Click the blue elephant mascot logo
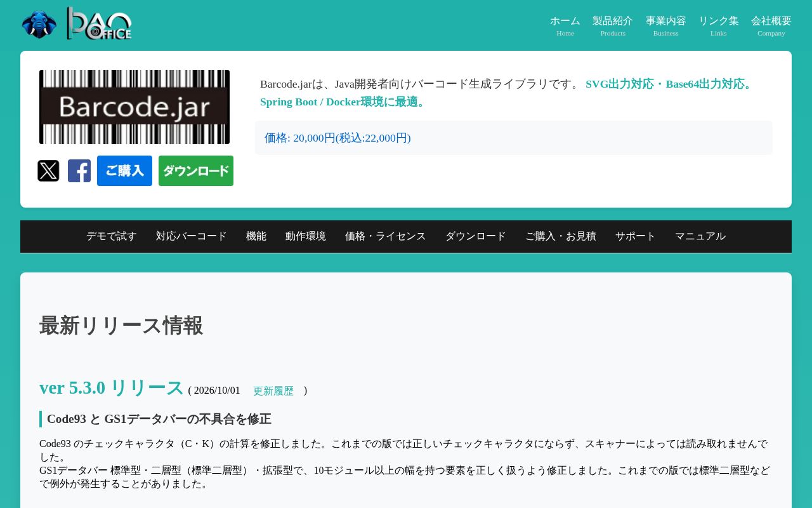Screen dimensions: 812x508 point(39,25)
